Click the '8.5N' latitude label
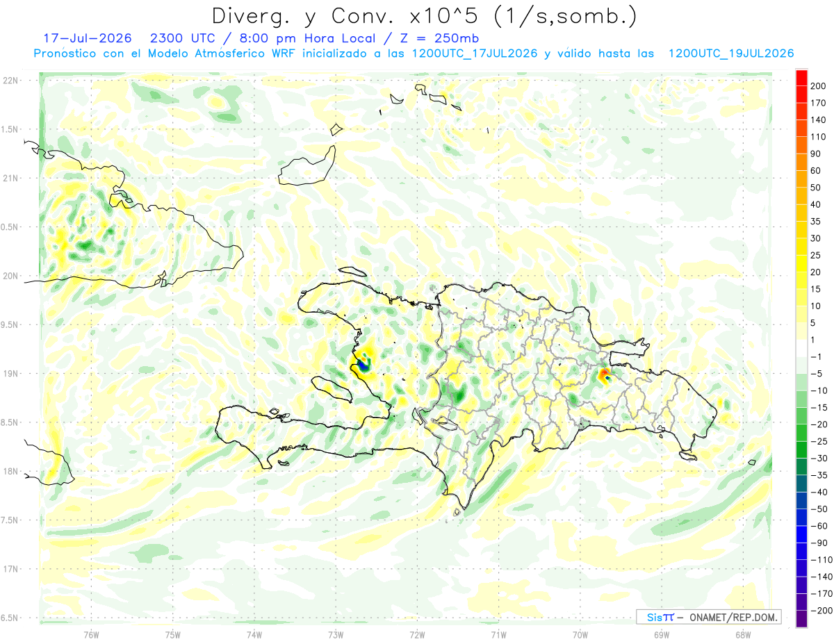 [x=10, y=422]
